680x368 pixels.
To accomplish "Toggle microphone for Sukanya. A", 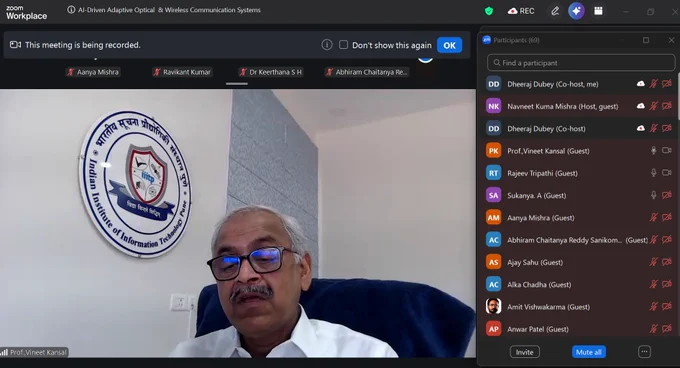I will (x=654, y=195).
